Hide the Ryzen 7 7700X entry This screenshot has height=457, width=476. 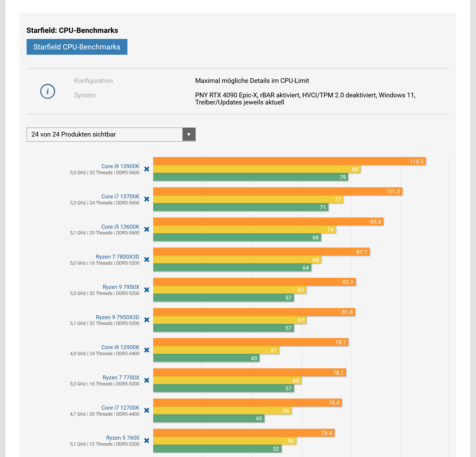[147, 380]
